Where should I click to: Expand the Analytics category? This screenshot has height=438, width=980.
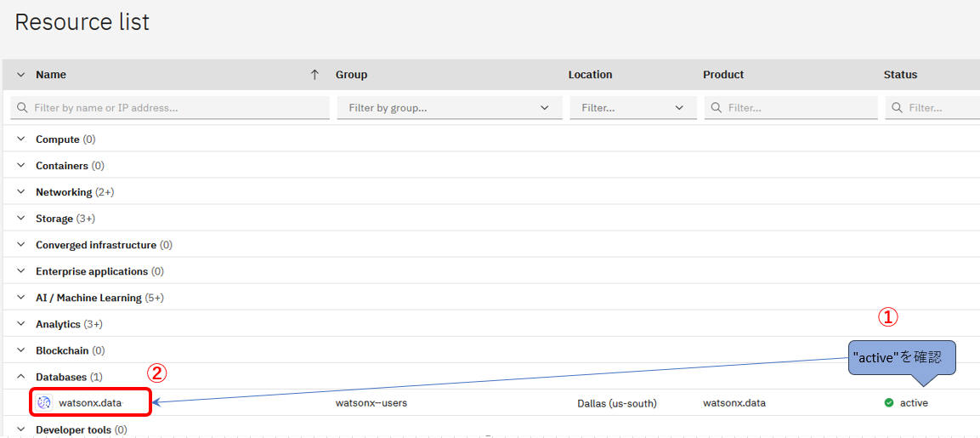click(x=21, y=324)
